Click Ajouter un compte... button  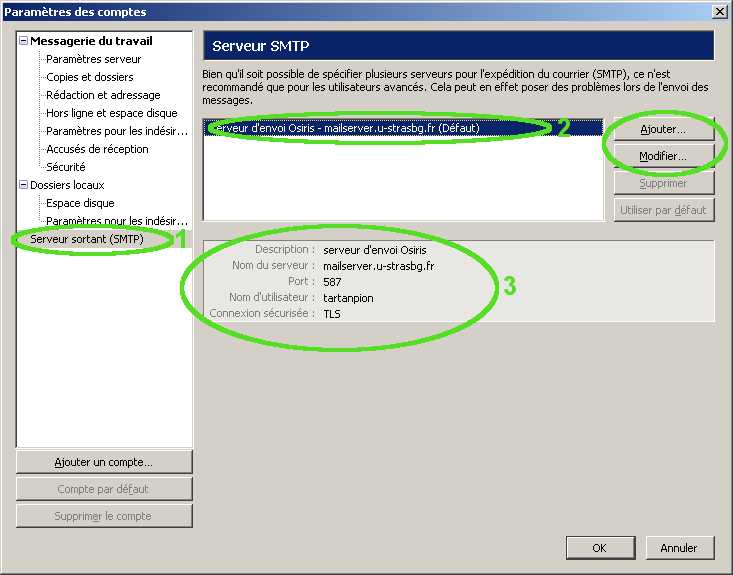[104, 462]
